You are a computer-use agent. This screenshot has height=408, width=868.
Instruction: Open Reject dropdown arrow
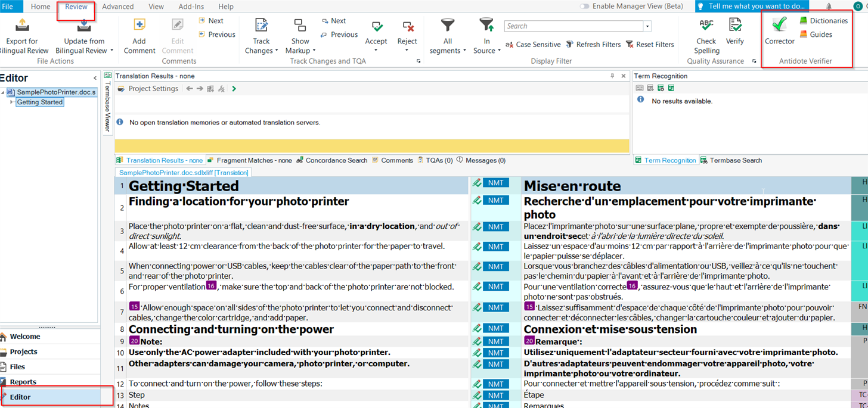pos(407,51)
